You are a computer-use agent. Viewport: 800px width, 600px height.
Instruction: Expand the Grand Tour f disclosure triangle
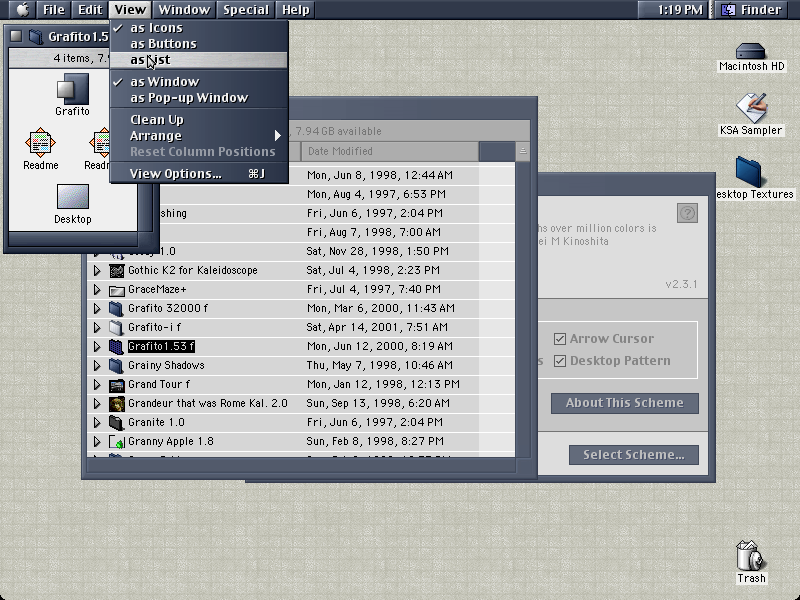pyautogui.click(x=97, y=385)
